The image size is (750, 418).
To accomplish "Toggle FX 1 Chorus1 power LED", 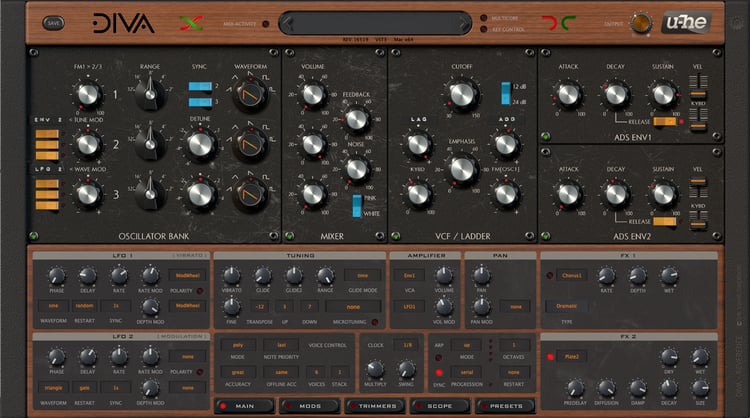I will [550, 275].
